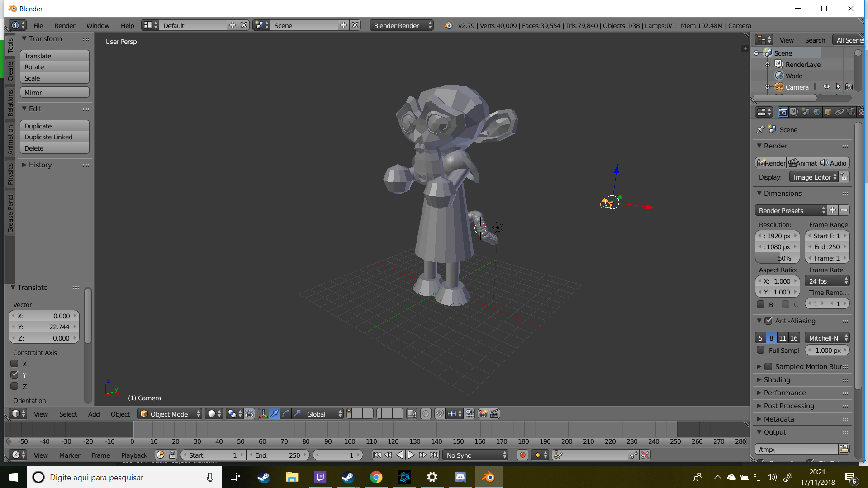The width and height of the screenshot is (868, 488).
Task: Open the File menu
Action: click(x=38, y=25)
